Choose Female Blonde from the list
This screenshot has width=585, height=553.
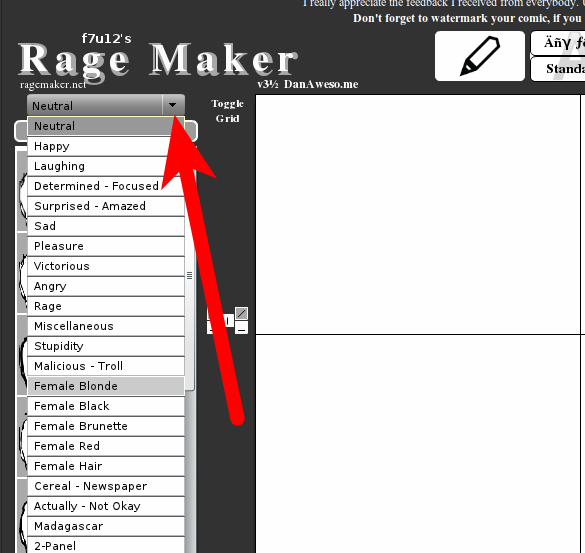[x=106, y=386]
